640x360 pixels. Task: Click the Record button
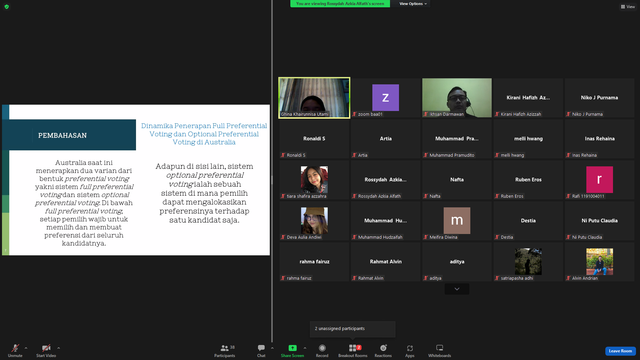click(x=322, y=350)
